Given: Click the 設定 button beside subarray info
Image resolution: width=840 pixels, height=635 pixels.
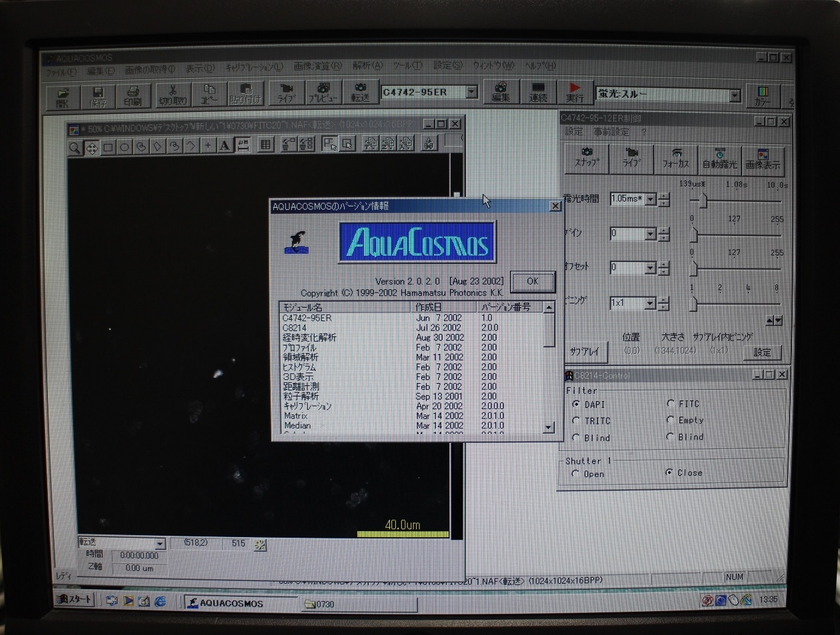Looking at the screenshot, I should pyautogui.click(x=762, y=352).
